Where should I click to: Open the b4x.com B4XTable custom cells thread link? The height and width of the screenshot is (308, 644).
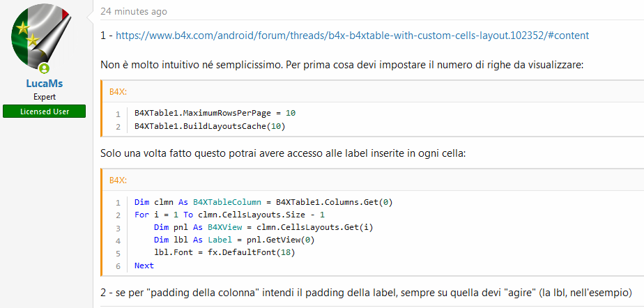coord(352,35)
